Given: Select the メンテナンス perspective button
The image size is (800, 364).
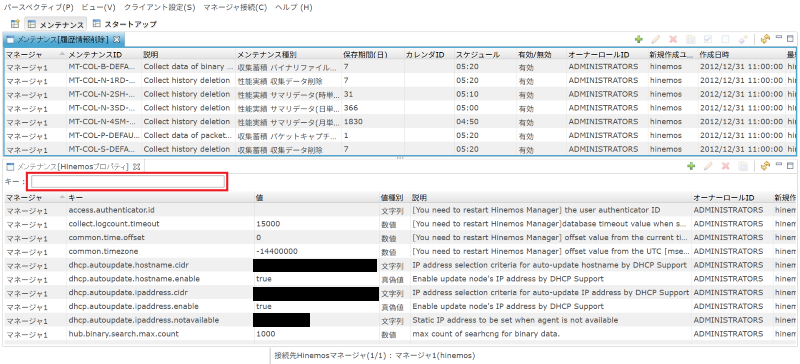Looking at the screenshot, I should point(56,23).
